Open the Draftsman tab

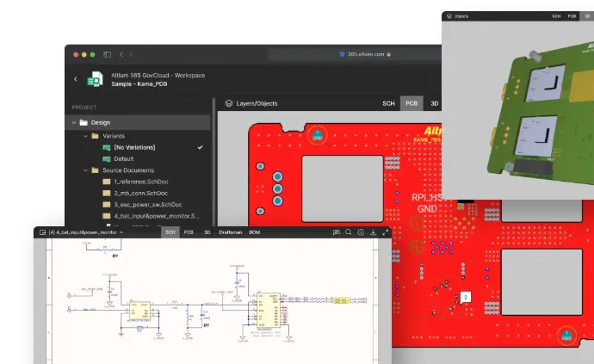[x=231, y=232]
